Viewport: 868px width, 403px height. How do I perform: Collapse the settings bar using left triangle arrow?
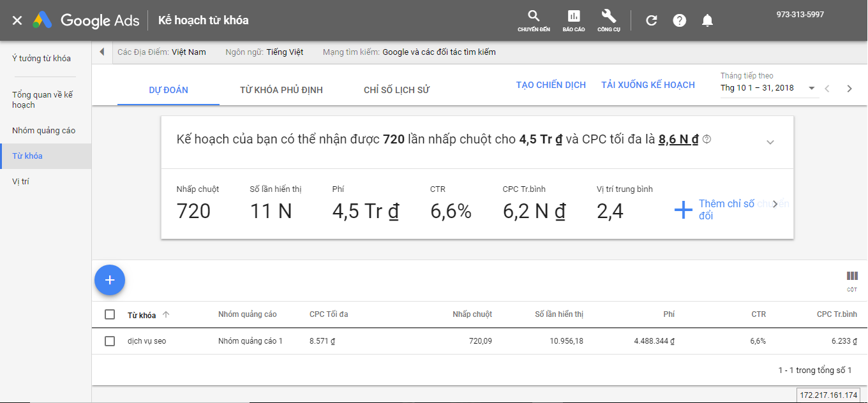pyautogui.click(x=102, y=52)
